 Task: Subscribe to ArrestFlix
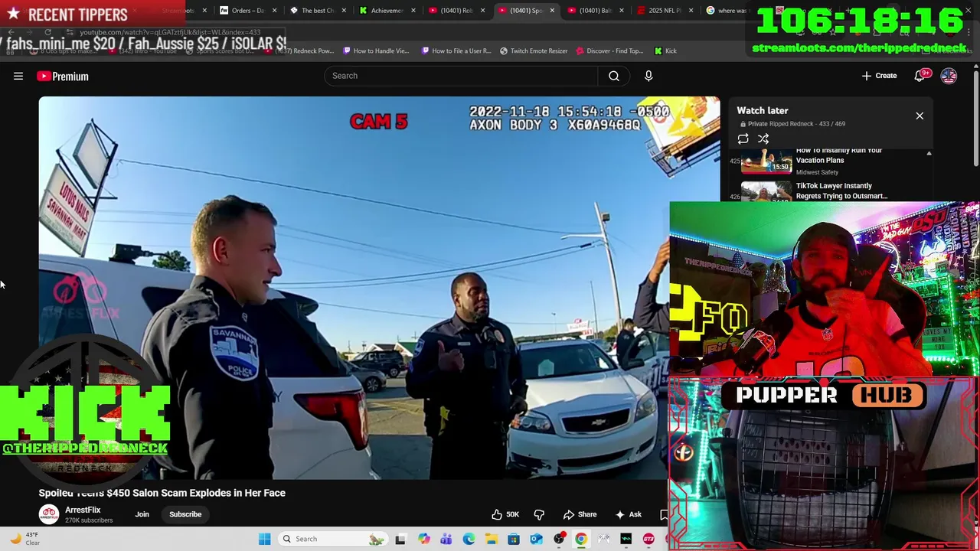coord(185,514)
